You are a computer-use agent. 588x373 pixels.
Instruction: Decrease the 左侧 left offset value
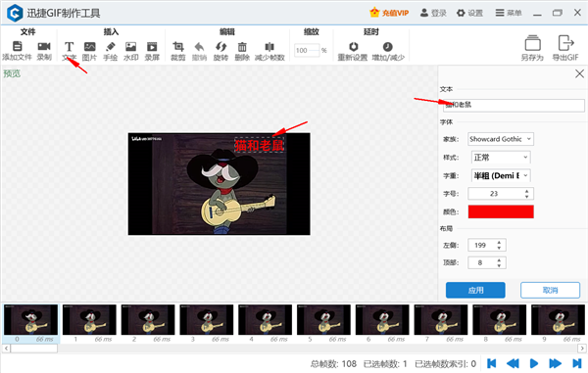coord(499,248)
